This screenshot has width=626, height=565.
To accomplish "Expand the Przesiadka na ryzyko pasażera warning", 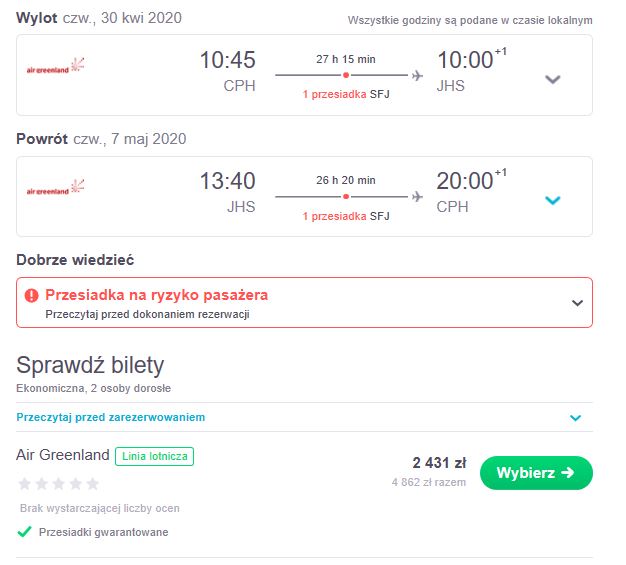I will tap(577, 303).
